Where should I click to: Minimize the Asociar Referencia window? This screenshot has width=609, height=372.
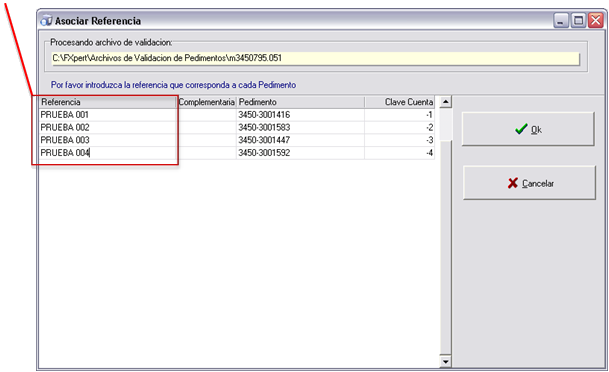(x=560, y=21)
